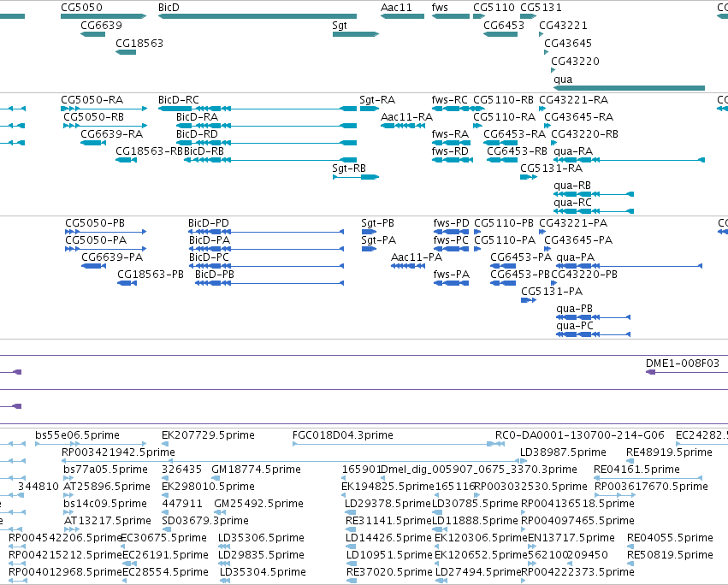Select transcript BicD-RC

[x=257, y=109]
